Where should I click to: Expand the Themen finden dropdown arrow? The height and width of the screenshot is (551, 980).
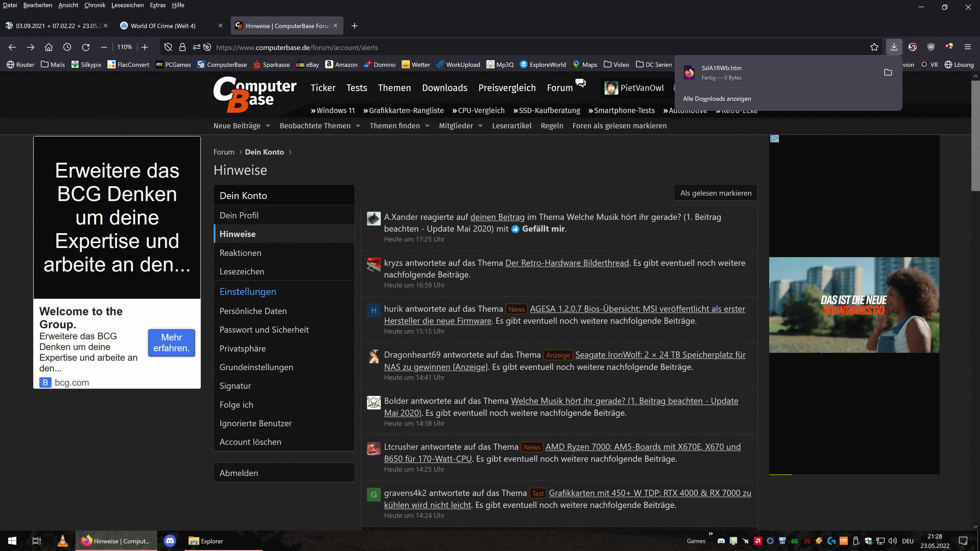coord(427,126)
